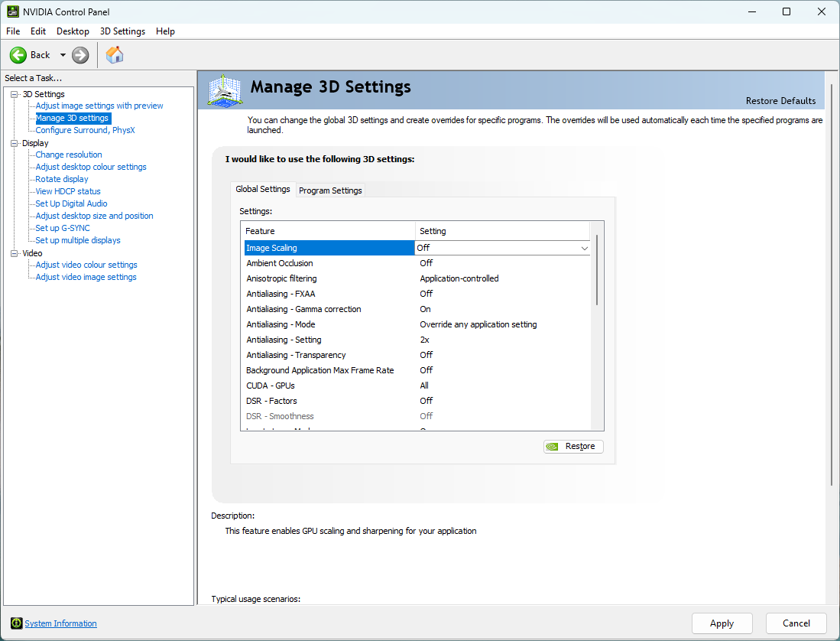Collapse the 3D Settings tree node
This screenshot has height=641, width=840.
(15, 94)
